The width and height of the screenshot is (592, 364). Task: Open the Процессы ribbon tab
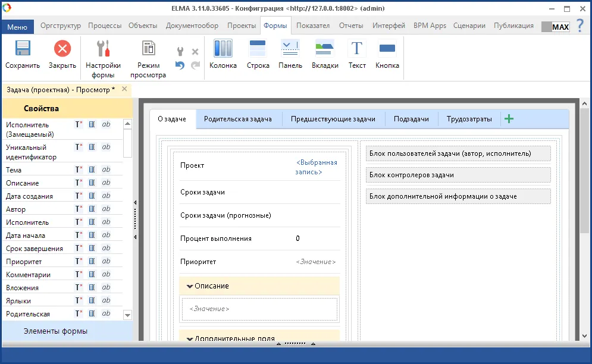click(x=105, y=26)
